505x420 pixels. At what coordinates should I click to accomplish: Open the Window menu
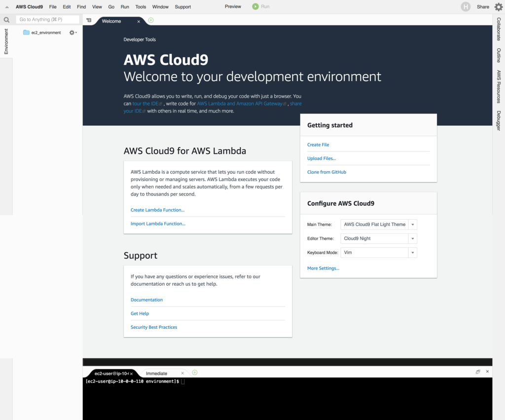pyautogui.click(x=160, y=7)
